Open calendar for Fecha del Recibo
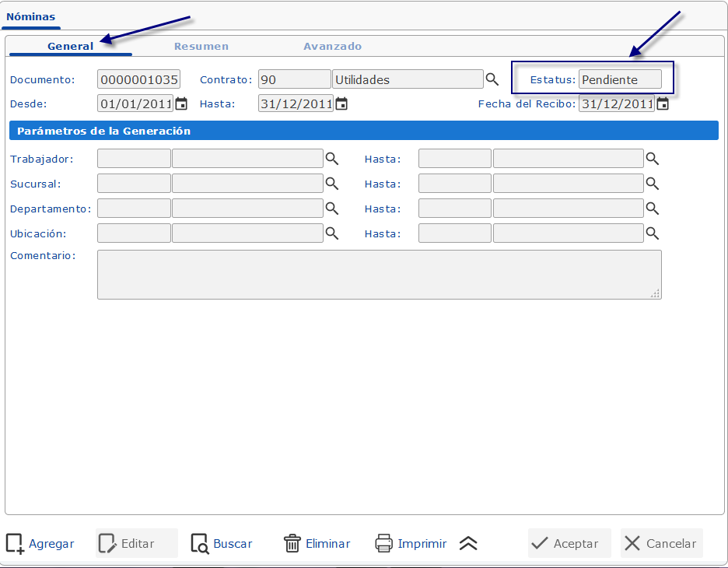728x568 pixels. click(663, 103)
